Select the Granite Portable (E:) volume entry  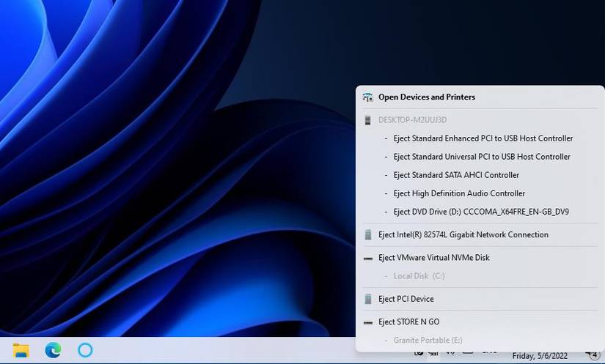click(428, 341)
